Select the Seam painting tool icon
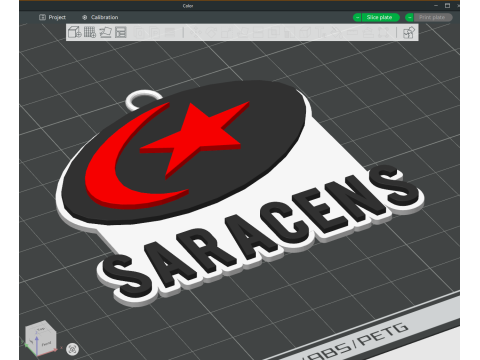 pyautogui.click(x=305, y=33)
